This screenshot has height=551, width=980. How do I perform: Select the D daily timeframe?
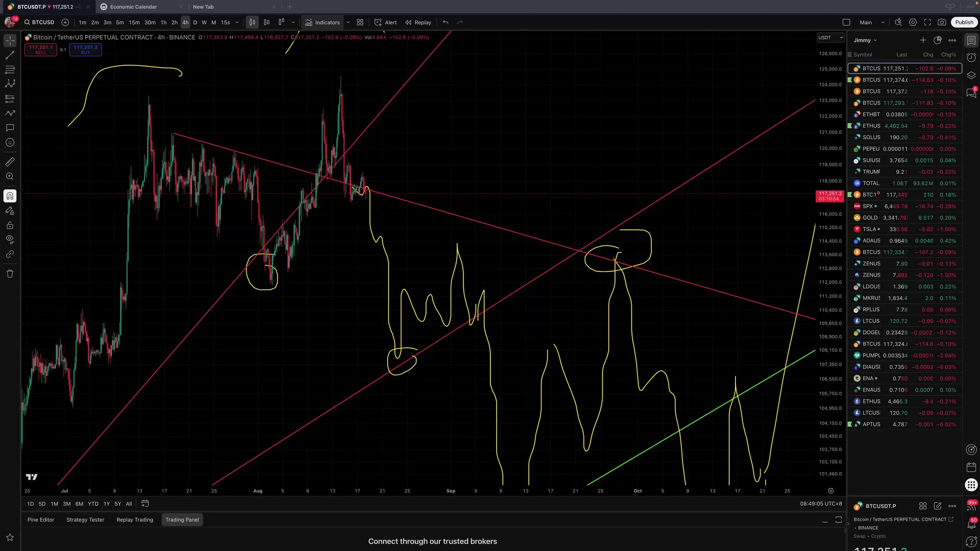[x=195, y=22]
